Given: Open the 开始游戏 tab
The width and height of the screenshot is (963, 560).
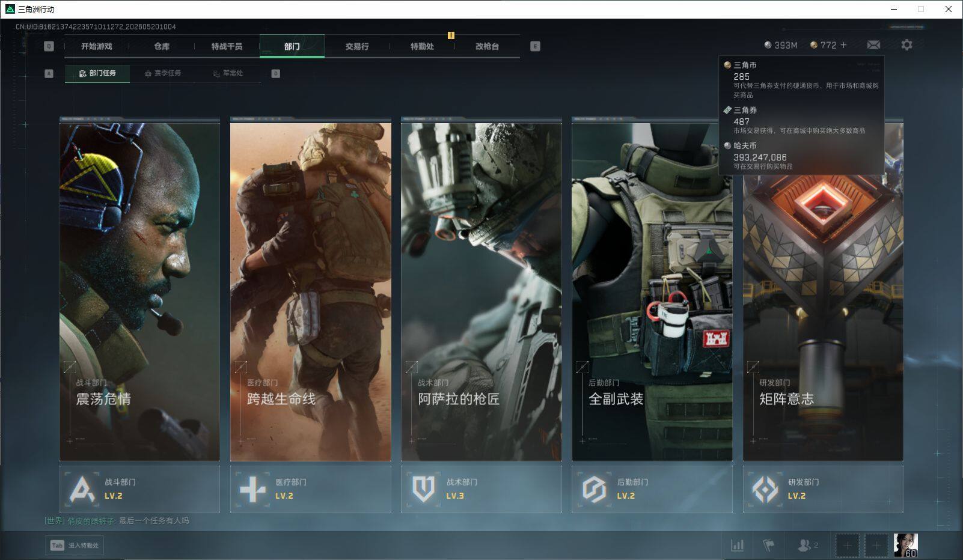Looking at the screenshot, I should tap(97, 46).
